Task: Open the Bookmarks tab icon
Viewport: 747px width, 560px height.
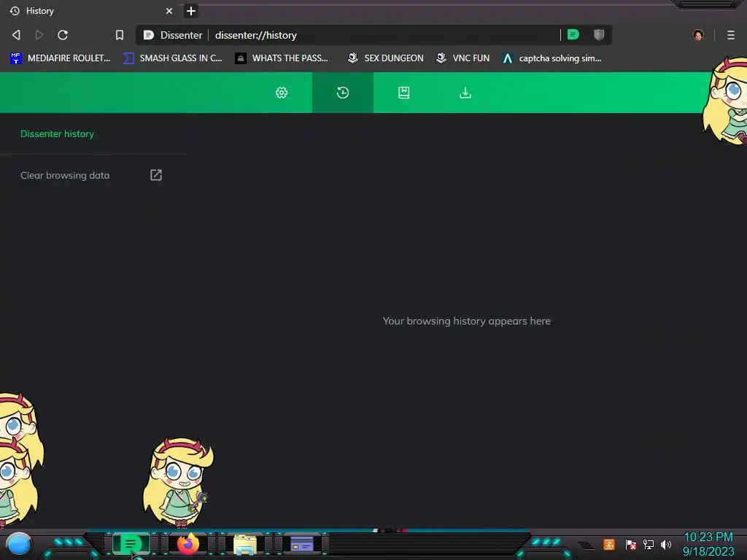Action: (x=403, y=93)
